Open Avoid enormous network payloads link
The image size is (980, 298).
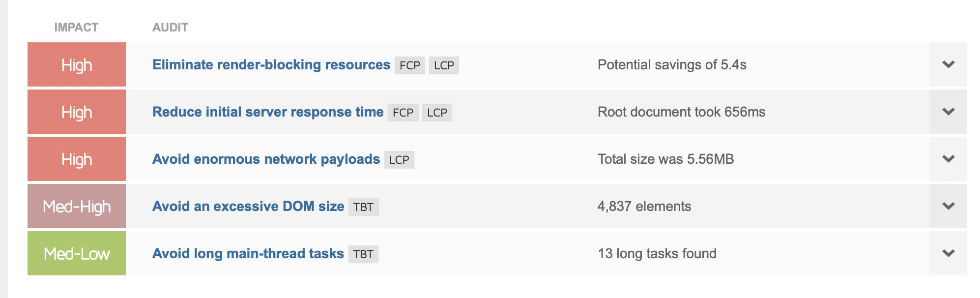(266, 159)
